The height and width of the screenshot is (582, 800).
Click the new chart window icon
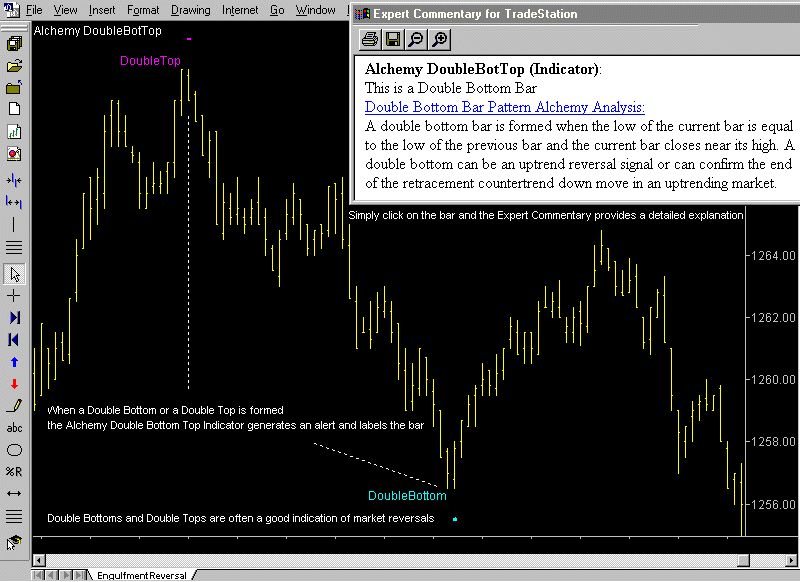tap(14, 132)
